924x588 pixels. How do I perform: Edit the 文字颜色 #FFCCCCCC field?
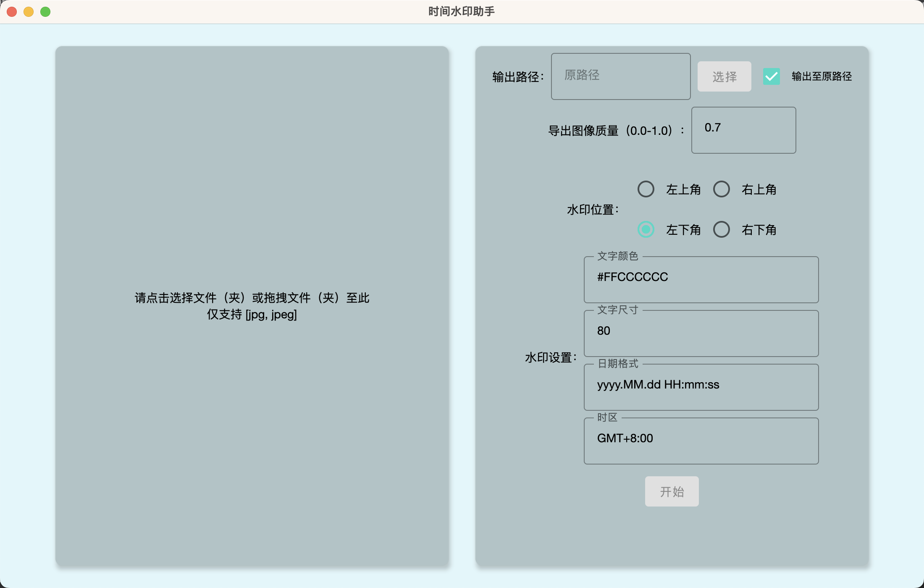[x=701, y=280]
